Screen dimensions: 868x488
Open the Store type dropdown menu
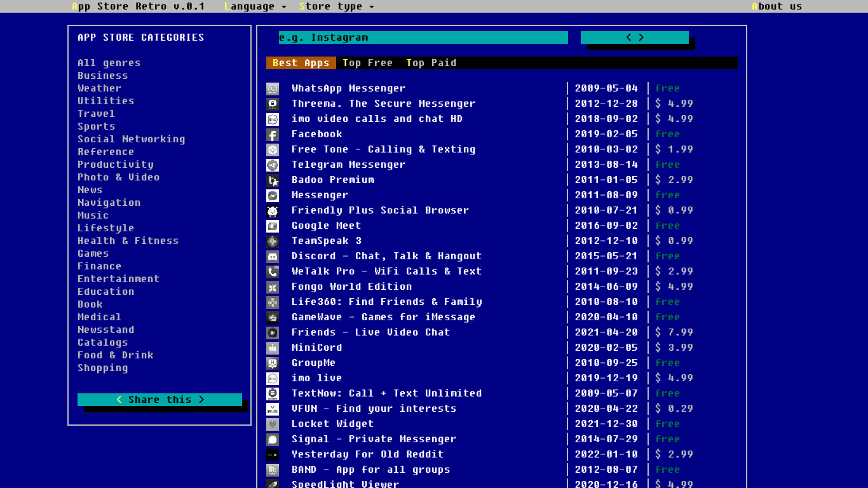(337, 6)
